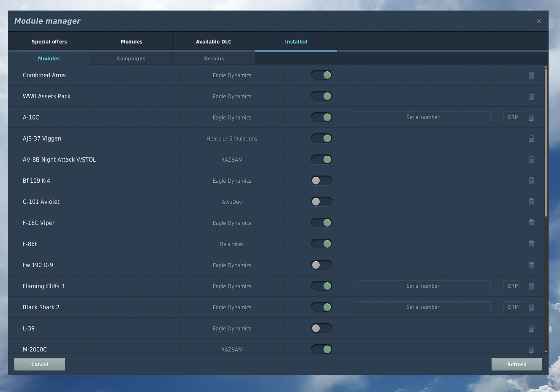Click the DRM button for A-10C
The image size is (560, 392).
point(513,117)
